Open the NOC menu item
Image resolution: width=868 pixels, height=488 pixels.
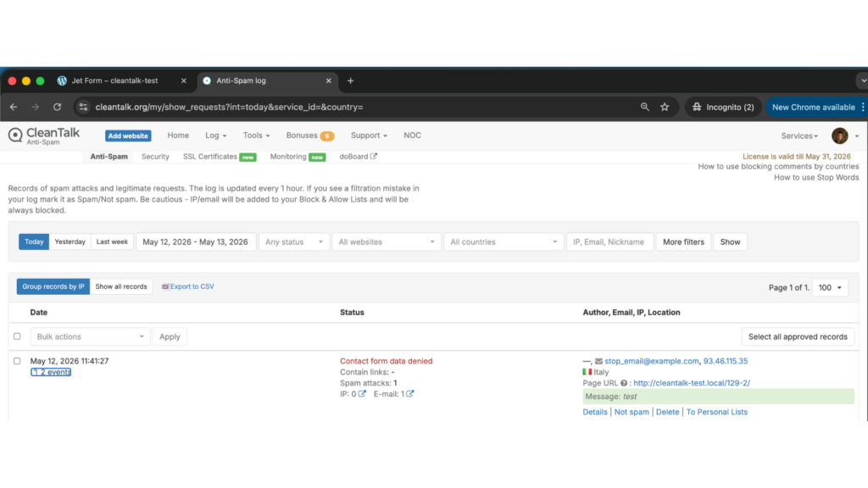point(413,136)
